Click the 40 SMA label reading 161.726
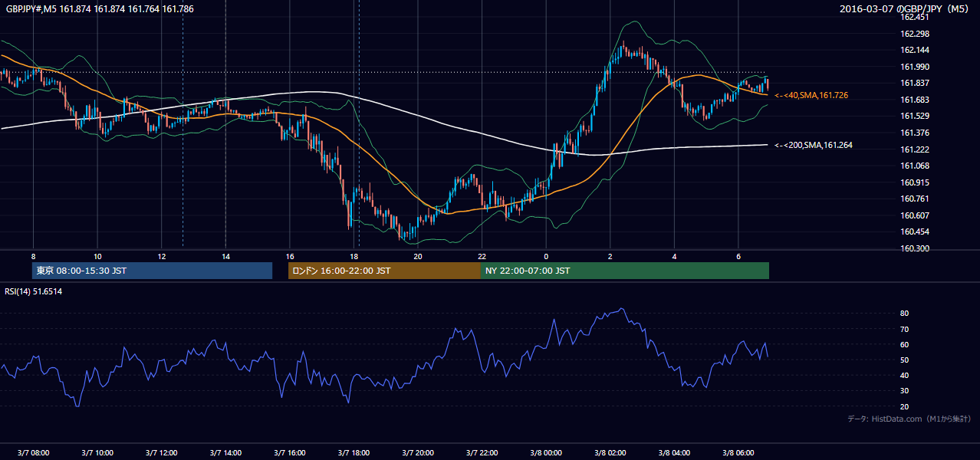The width and height of the screenshot is (980, 460). (x=811, y=95)
